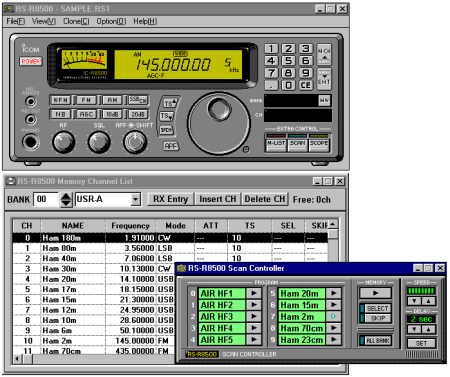
Task: Open the M-LIST extra control
Action: tap(276, 145)
